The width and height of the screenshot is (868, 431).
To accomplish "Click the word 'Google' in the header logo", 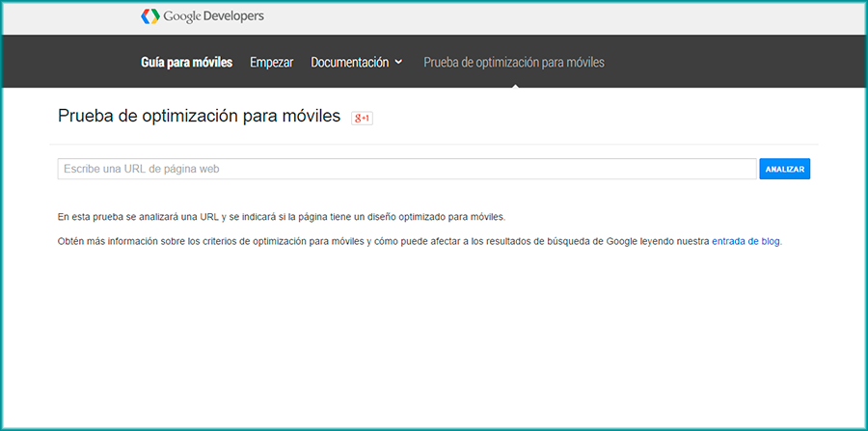I will click(181, 16).
